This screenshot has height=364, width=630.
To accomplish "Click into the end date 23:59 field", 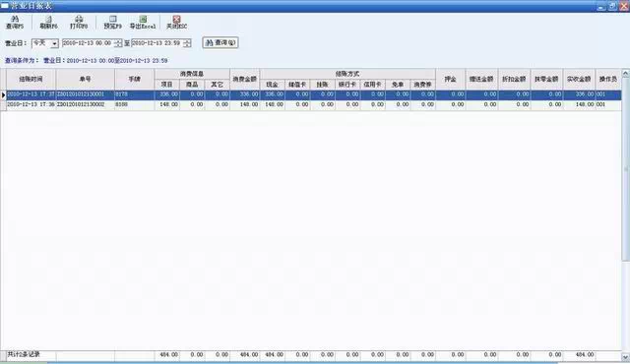I will click(157, 43).
